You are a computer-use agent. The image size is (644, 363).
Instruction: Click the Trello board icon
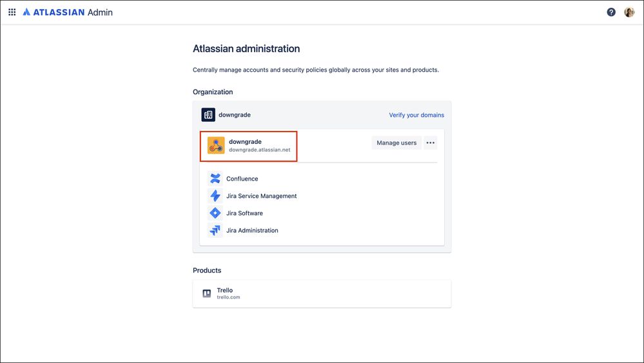pos(207,293)
